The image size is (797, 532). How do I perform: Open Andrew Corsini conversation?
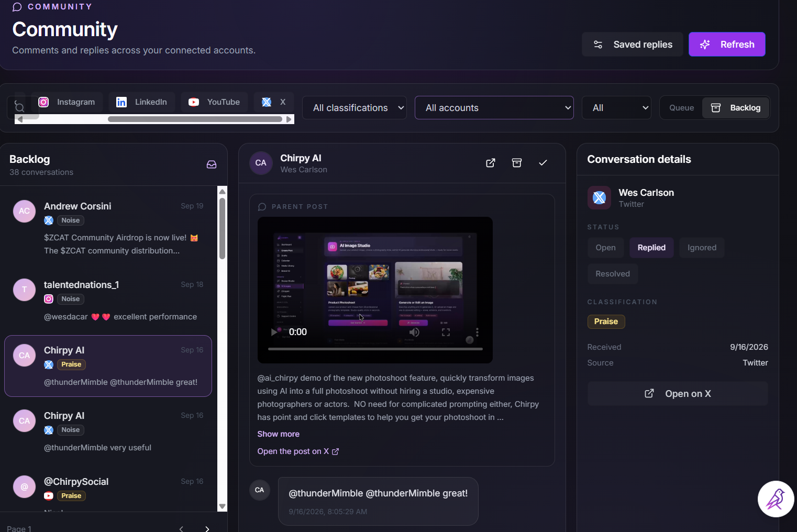(x=108, y=228)
